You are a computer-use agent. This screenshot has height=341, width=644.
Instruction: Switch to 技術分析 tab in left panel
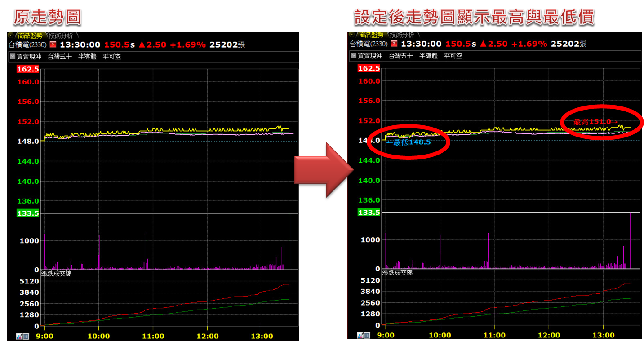pyautogui.click(x=62, y=35)
